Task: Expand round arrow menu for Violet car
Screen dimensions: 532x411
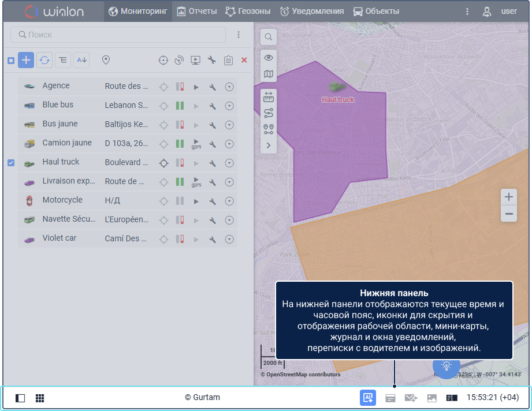Action: (229, 240)
